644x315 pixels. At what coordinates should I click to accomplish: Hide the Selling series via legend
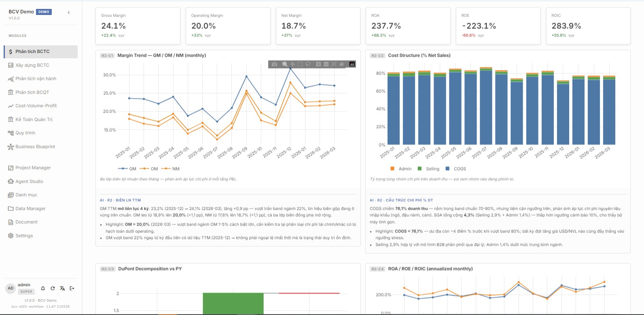[428, 169]
